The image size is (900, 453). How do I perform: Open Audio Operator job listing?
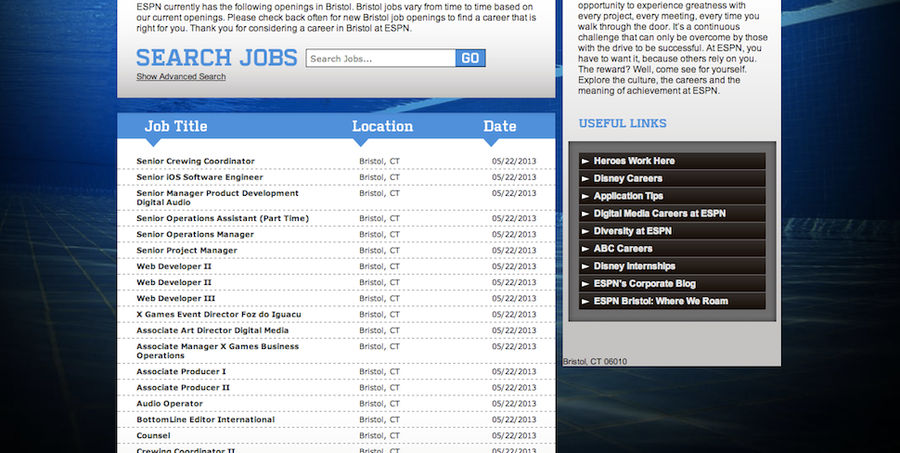pyautogui.click(x=169, y=404)
